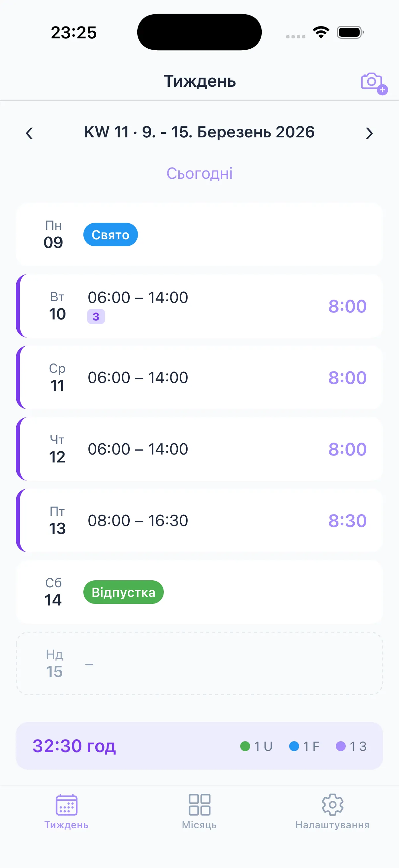Open Wednesday 11 shift entry
The height and width of the screenshot is (868, 399).
pyautogui.click(x=199, y=377)
